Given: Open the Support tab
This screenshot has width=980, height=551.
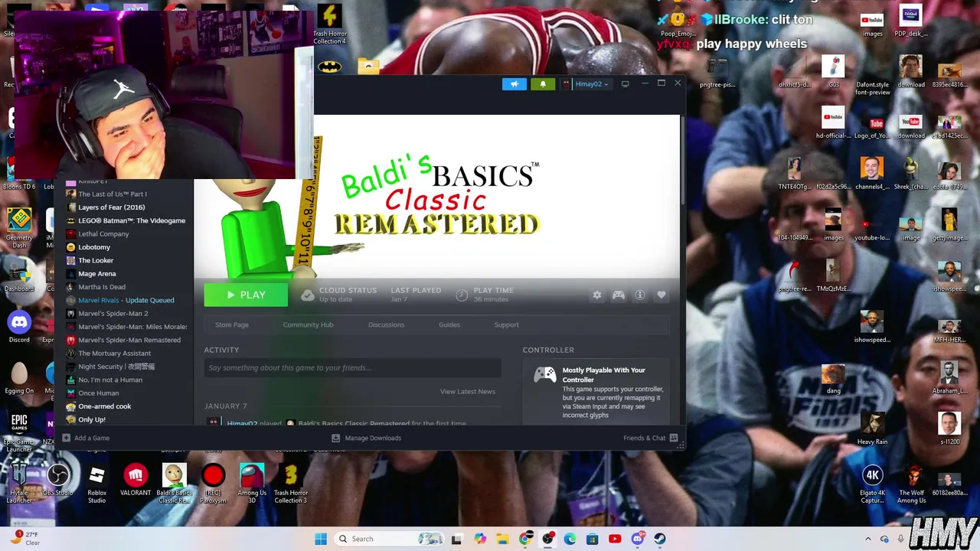Looking at the screenshot, I should tap(506, 324).
